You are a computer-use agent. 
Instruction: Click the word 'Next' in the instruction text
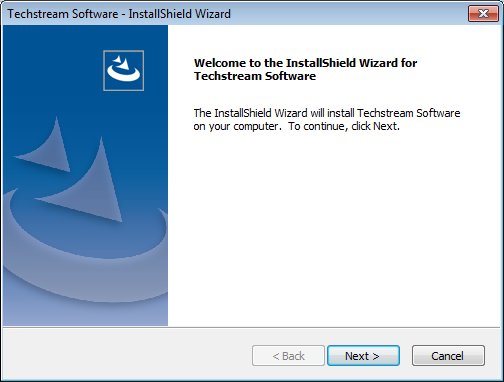click(x=385, y=126)
